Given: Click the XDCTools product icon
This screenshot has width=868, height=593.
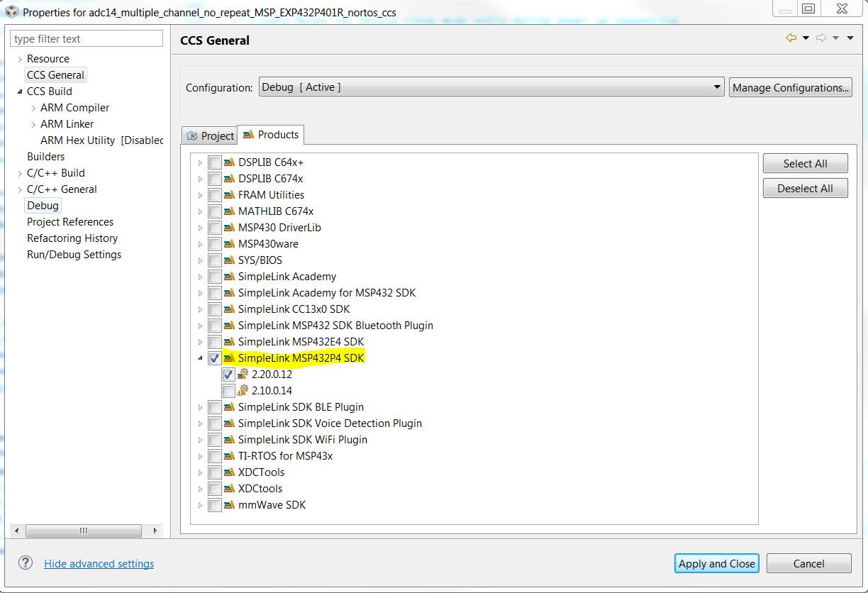Looking at the screenshot, I should [x=229, y=472].
